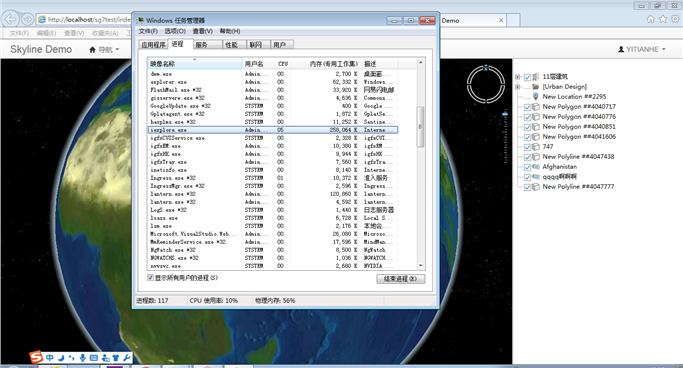Open browser favorites star
The image size is (683, 368).
663,19
